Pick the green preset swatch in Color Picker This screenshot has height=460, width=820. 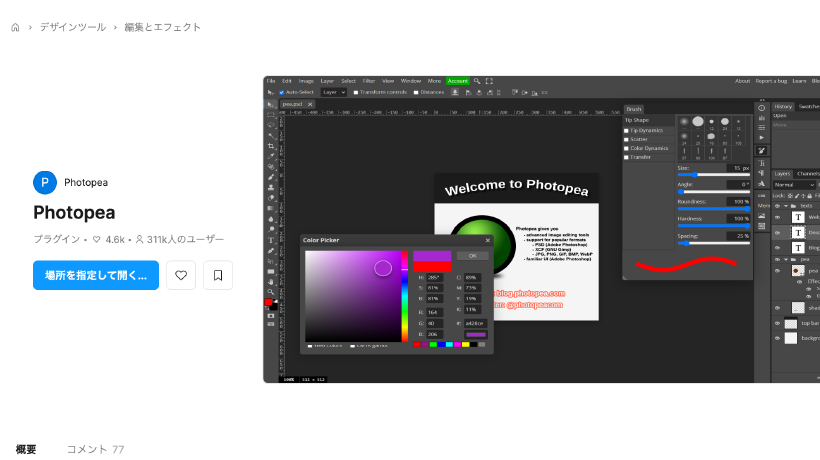[x=433, y=344]
